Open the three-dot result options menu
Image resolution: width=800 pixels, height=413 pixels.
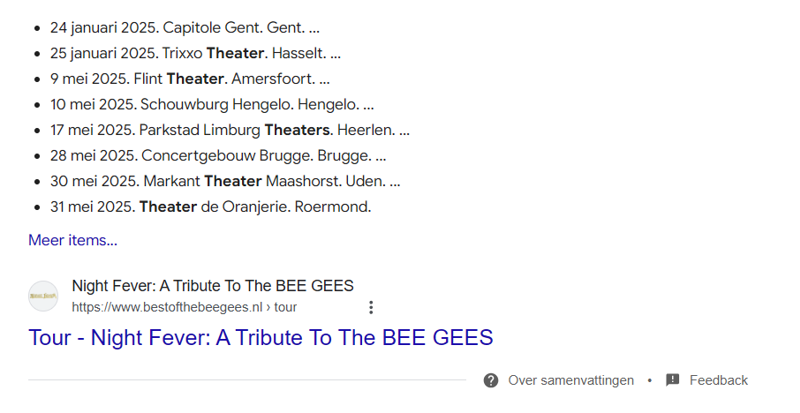(371, 307)
